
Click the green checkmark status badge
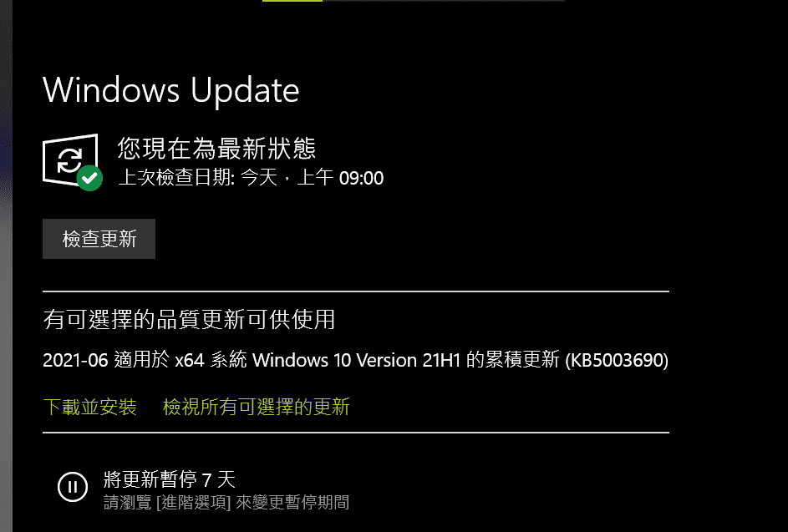pyautogui.click(x=90, y=178)
